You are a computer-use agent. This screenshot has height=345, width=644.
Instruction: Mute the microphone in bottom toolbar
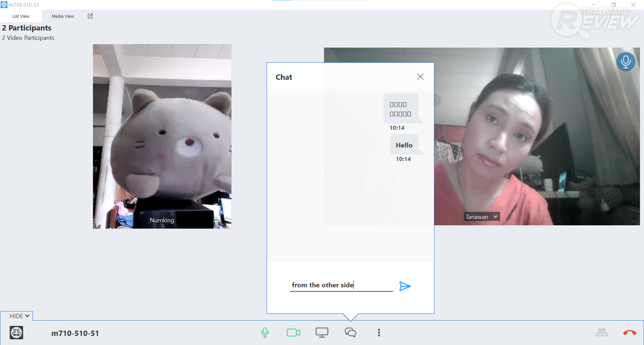click(265, 333)
